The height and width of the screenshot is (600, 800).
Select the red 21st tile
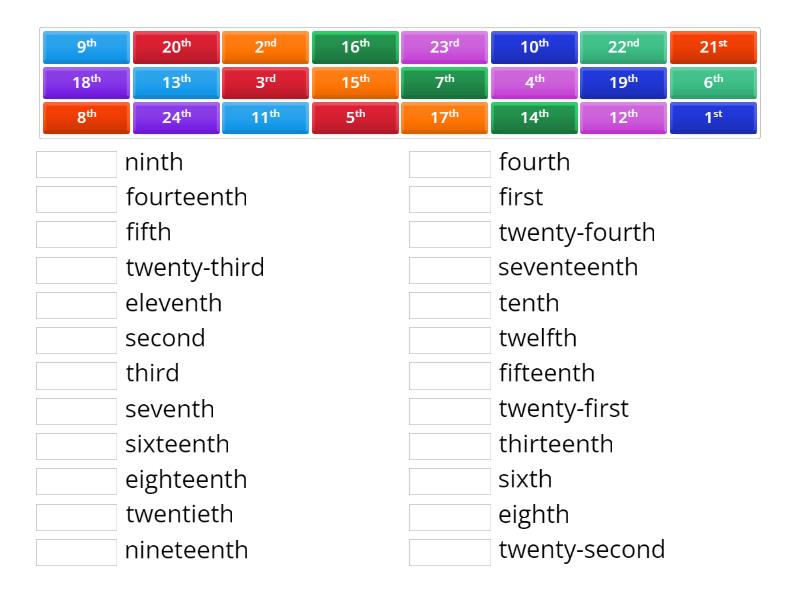pos(713,44)
